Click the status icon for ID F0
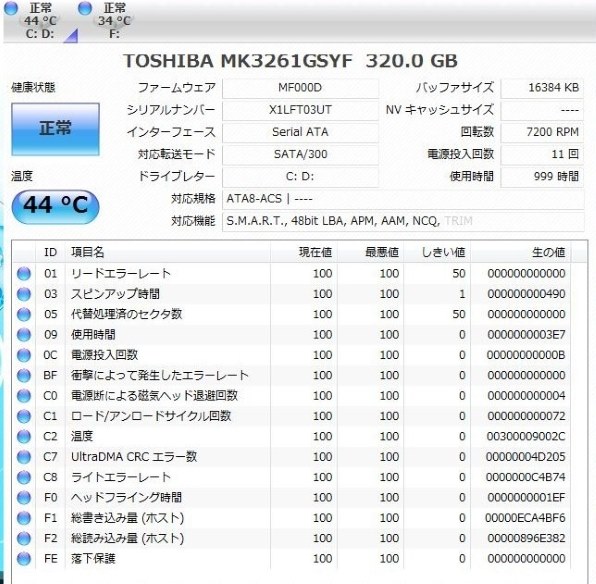Viewport: 596px width, 584px height. pyautogui.click(x=24, y=498)
